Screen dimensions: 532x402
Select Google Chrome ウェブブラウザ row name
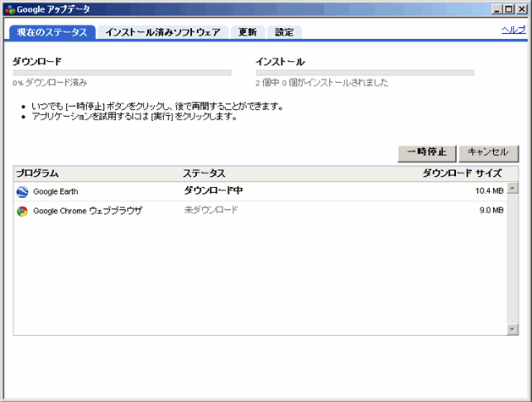point(87,212)
